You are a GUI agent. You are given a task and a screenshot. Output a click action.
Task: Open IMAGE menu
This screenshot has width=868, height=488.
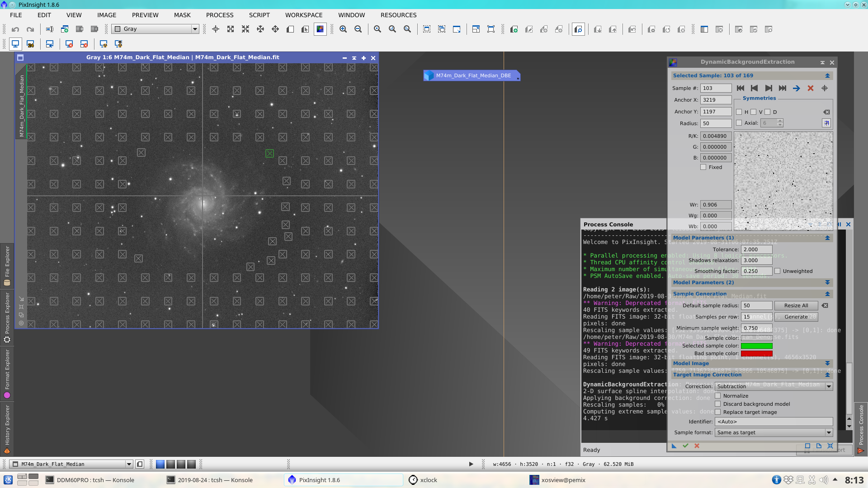pos(107,15)
